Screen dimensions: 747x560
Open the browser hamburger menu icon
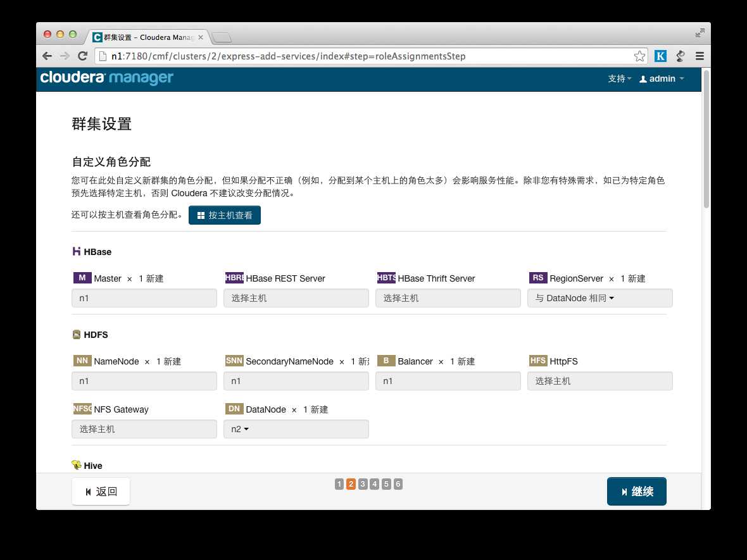click(x=700, y=56)
